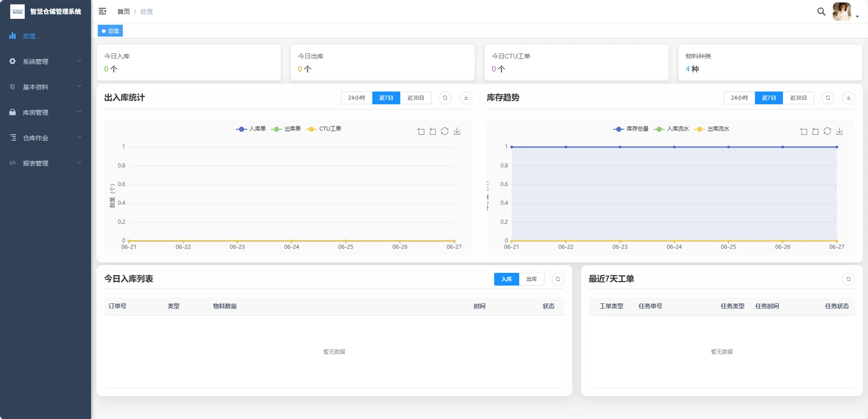Click the 系统管理 gear icon
This screenshot has width=868, height=419.
coord(13,61)
